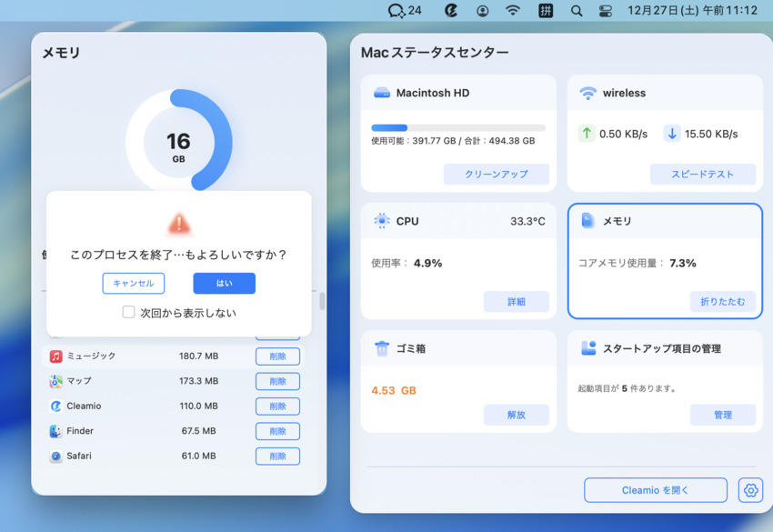
Task: Confirm process termination with はい button
Action: pyautogui.click(x=224, y=283)
